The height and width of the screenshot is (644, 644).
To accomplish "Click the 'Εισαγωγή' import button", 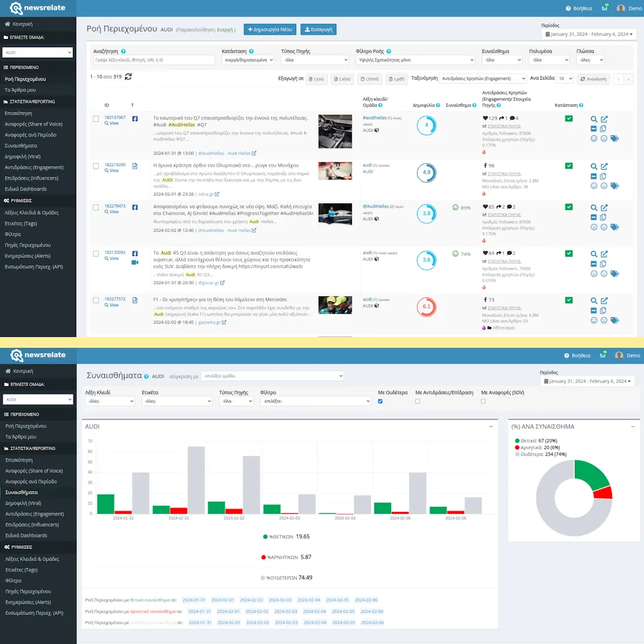I will 318,30.
